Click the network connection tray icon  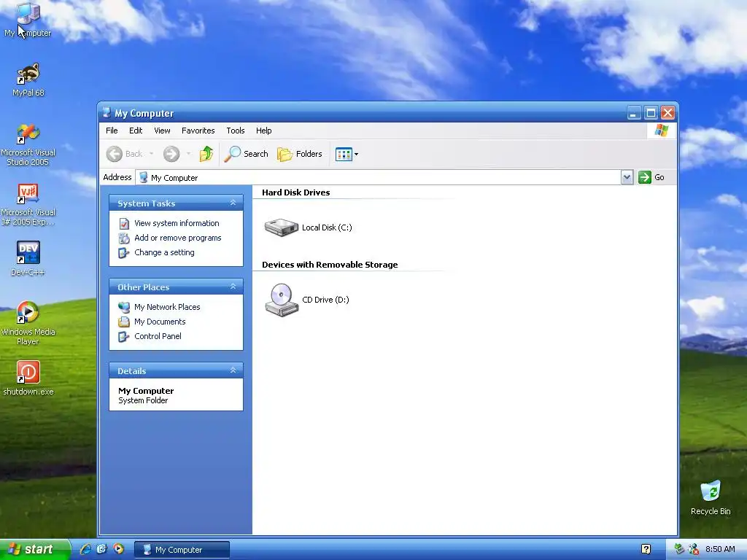694,549
